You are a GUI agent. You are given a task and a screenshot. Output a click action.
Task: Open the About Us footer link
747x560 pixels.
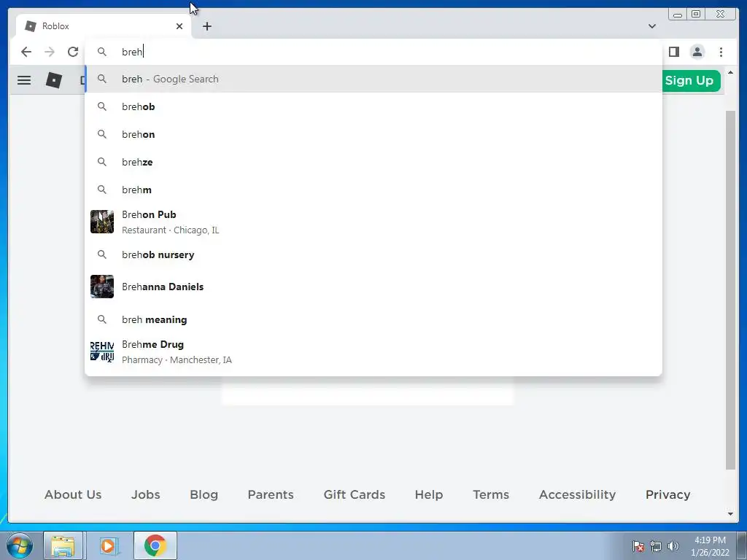[x=73, y=495]
